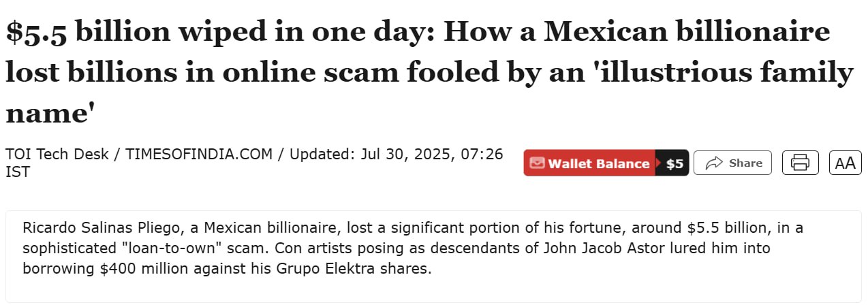
Task: Click the printer icon to print article
Action: click(800, 163)
